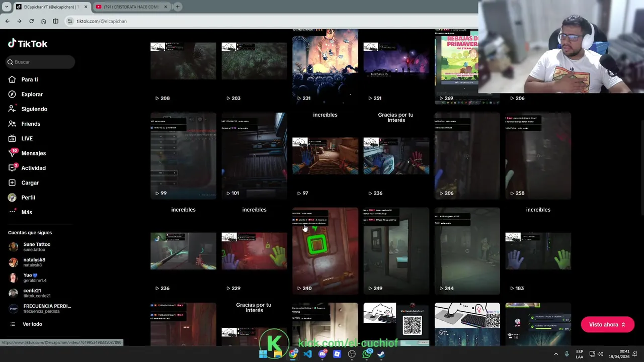Open the video with 99 views
Viewport: 644px width, 362px height.
(183, 156)
